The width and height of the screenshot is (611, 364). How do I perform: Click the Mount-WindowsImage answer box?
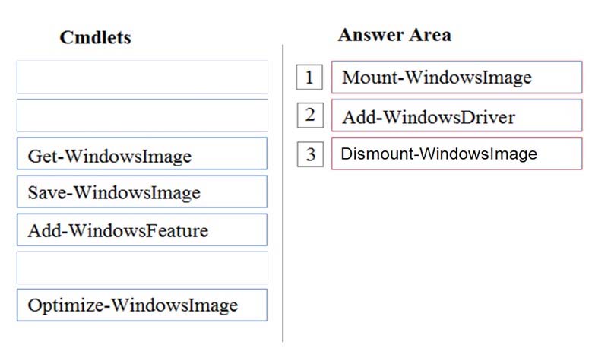click(x=457, y=77)
